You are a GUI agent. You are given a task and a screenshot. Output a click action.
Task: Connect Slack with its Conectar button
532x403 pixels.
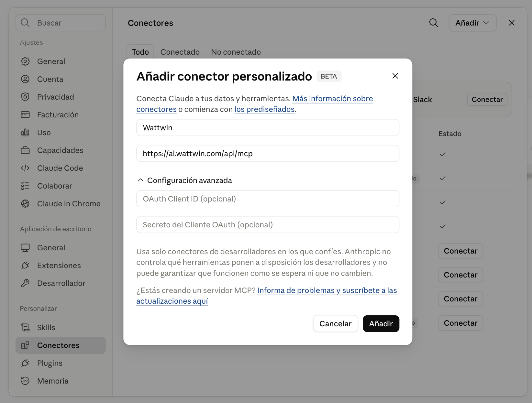487,100
